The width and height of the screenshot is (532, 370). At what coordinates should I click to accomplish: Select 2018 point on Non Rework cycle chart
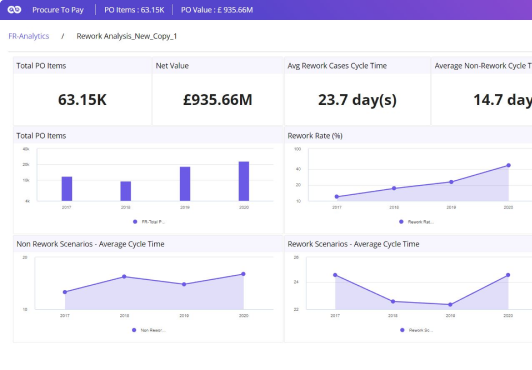[124, 277]
